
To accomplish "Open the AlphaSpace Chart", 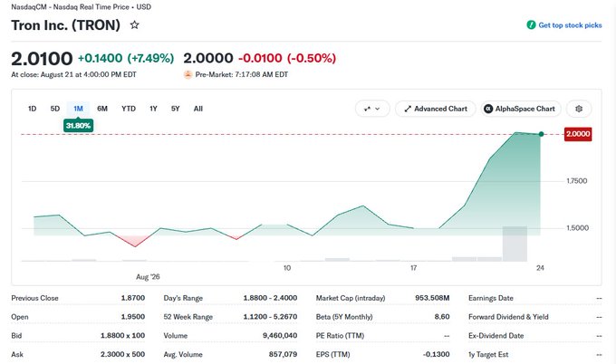I will click(521, 109).
